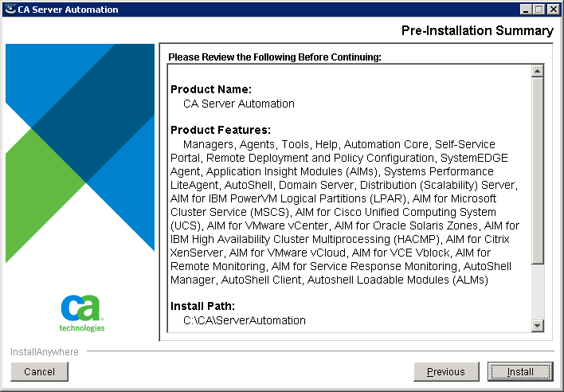
Task: Click the summary scrollbar up arrow
Action: pyautogui.click(x=537, y=72)
